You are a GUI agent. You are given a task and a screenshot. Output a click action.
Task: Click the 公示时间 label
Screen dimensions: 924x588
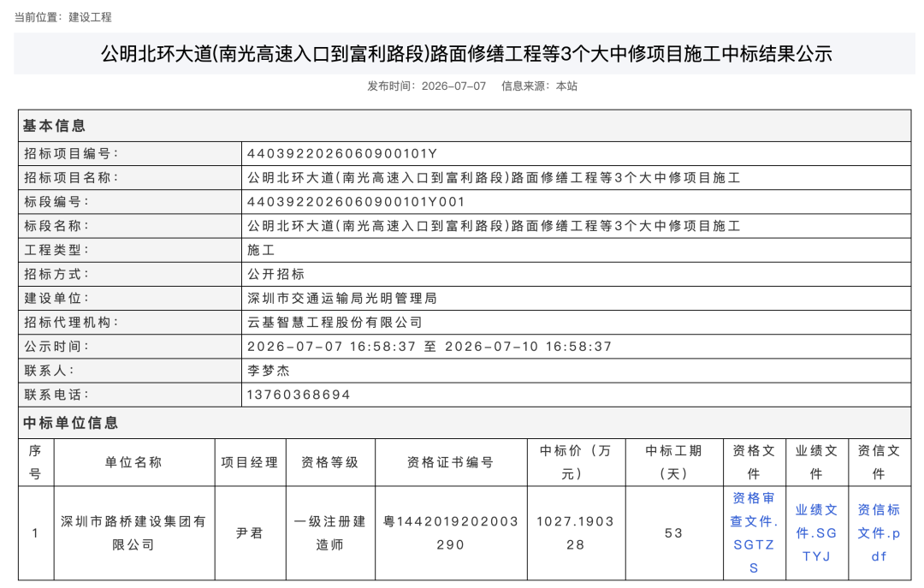point(56,347)
